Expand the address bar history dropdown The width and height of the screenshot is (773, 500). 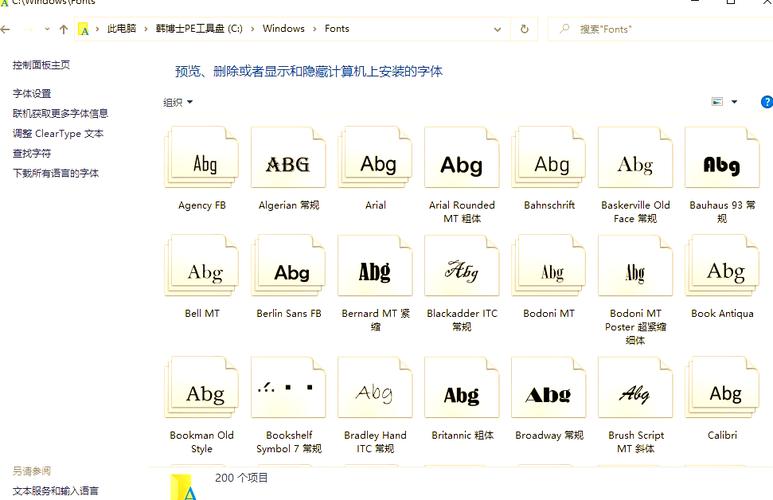497,30
